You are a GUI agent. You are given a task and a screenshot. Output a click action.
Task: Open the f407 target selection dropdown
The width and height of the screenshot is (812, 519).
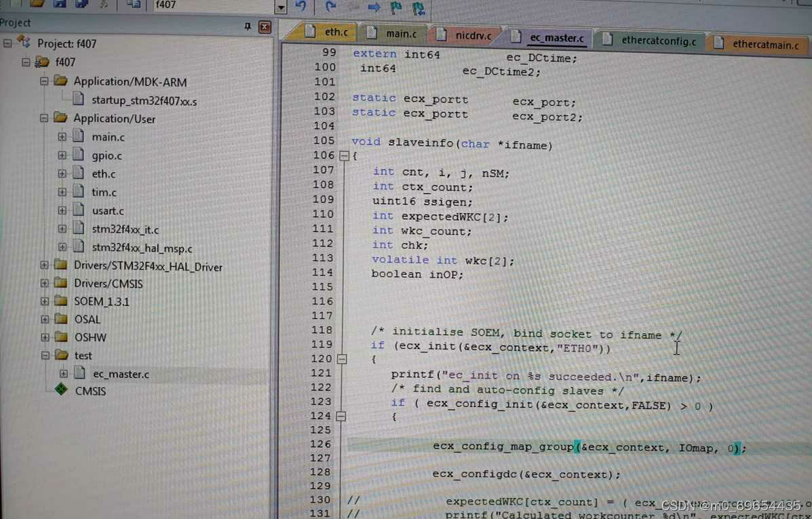(279, 6)
